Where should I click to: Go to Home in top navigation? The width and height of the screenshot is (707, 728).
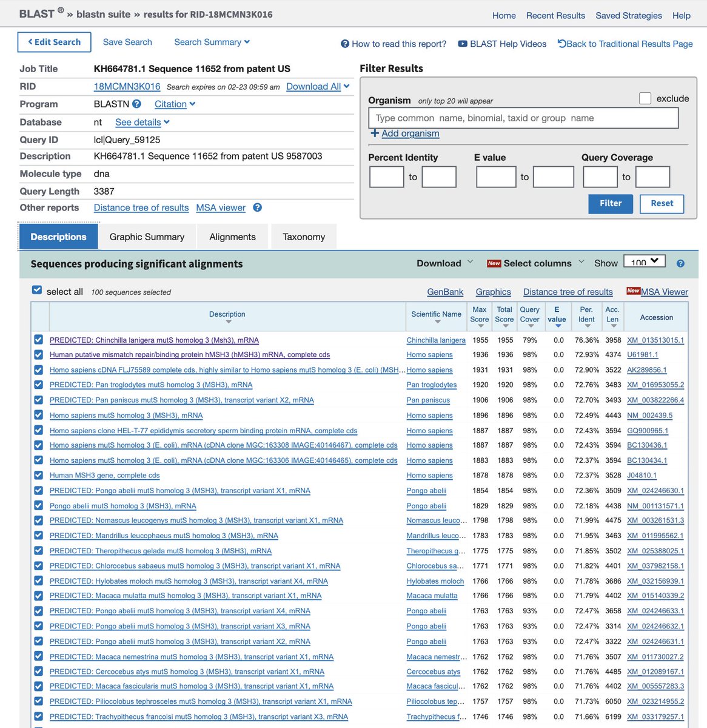pyautogui.click(x=504, y=16)
